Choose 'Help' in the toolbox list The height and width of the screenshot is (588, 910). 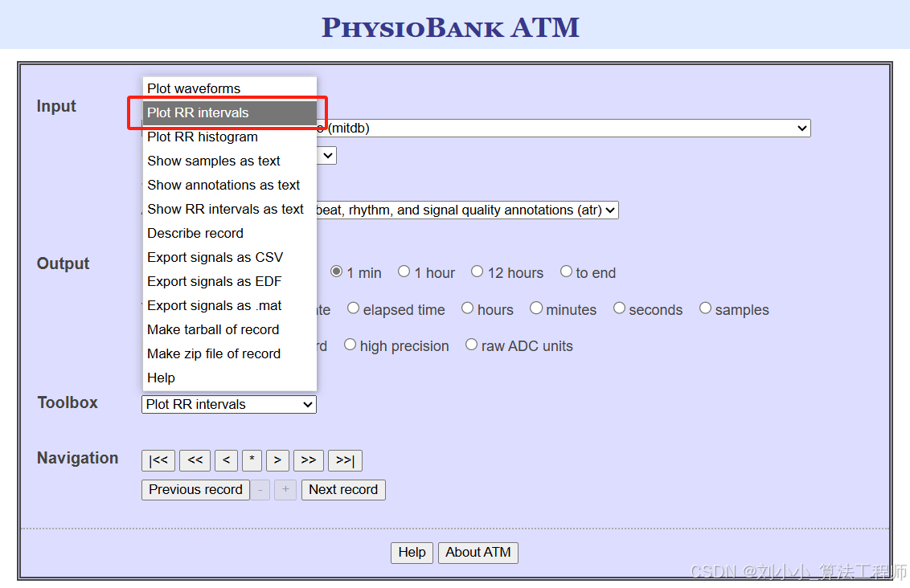(229, 378)
